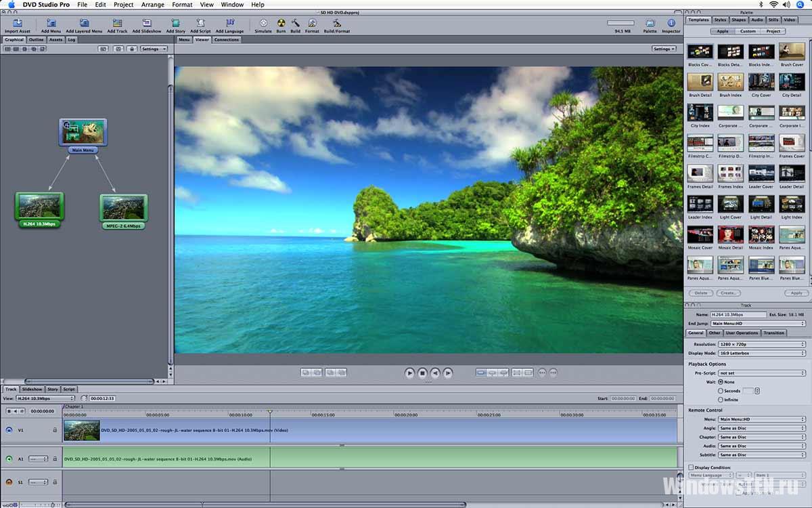Click the Burn disc icon

[x=281, y=24]
